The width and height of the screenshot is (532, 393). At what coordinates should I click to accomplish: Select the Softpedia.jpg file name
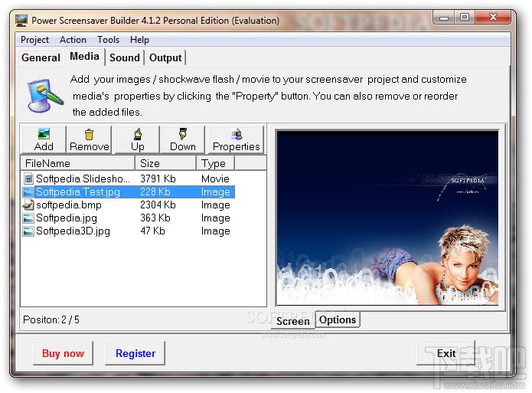point(67,218)
